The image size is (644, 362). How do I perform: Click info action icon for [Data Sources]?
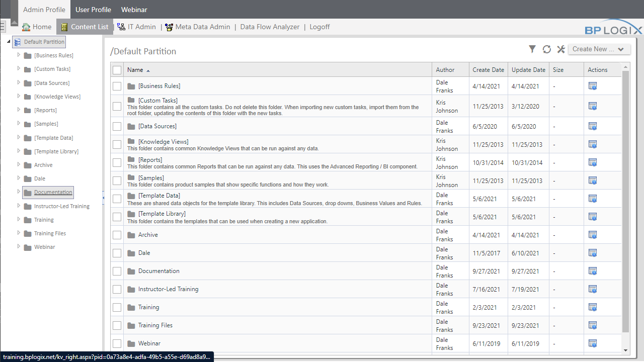pos(593,126)
